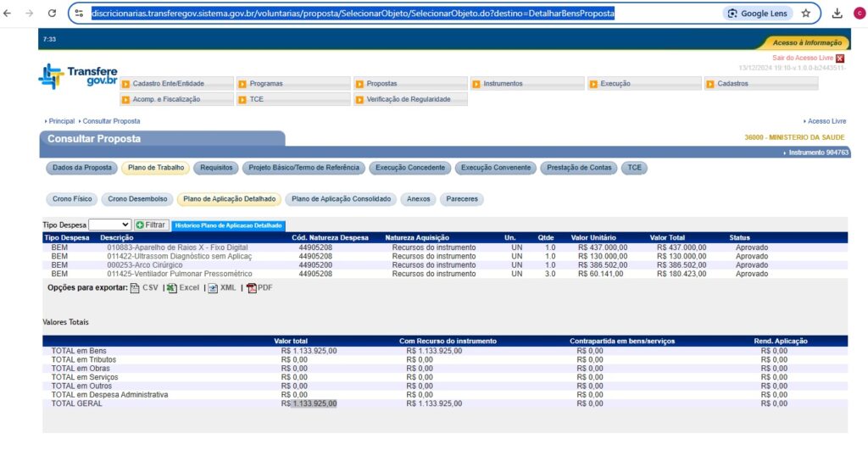The height and width of the screenshot is (450, 868).
Task: Click the Transfere gov.br logo
Action: (x=78, y=76)
